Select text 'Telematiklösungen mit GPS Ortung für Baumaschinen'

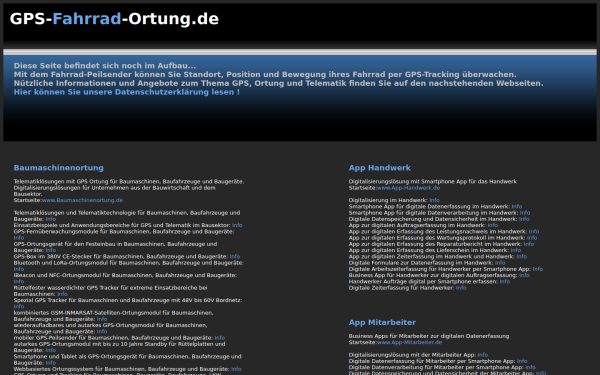point(87,182)
